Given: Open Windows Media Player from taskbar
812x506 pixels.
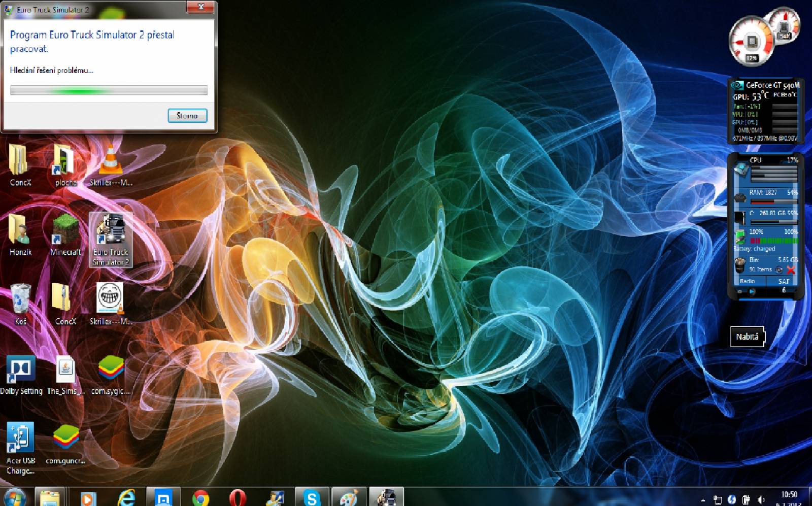Looking at the screenshot, I should 88,497.
